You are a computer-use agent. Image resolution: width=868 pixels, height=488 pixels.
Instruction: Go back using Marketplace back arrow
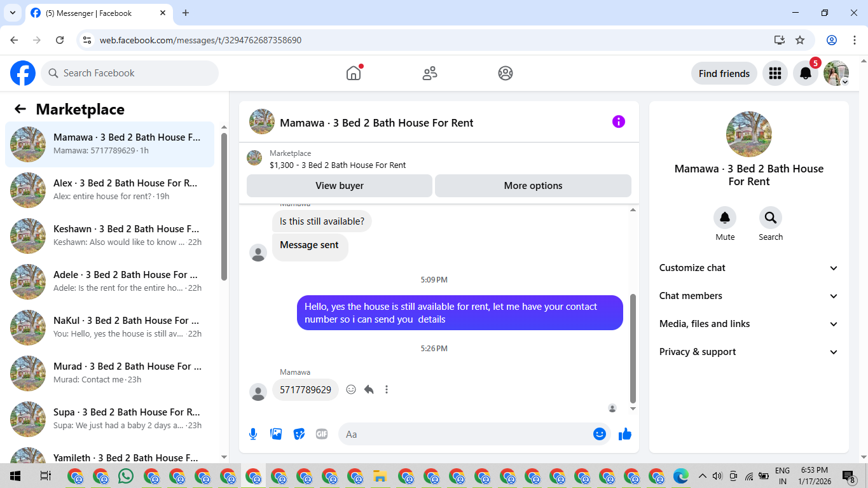tap(20, 109)
